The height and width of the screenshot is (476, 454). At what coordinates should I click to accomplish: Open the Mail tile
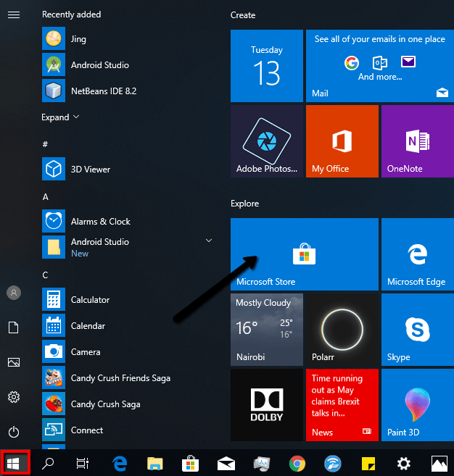click(x=380, y=66)
